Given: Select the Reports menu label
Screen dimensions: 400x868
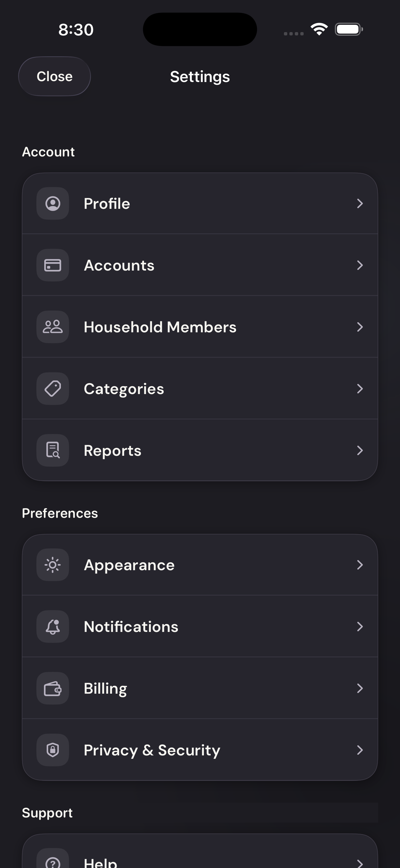Looking at the screenshot, I should point(113,451).
